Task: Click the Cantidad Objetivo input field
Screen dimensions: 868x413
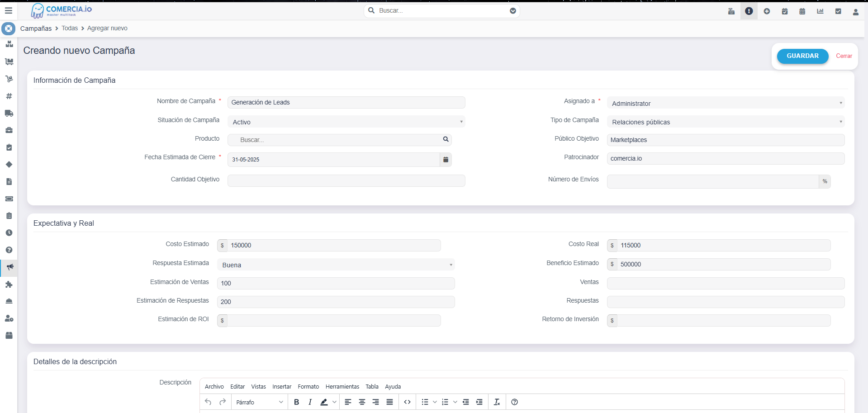Action: 346,181
